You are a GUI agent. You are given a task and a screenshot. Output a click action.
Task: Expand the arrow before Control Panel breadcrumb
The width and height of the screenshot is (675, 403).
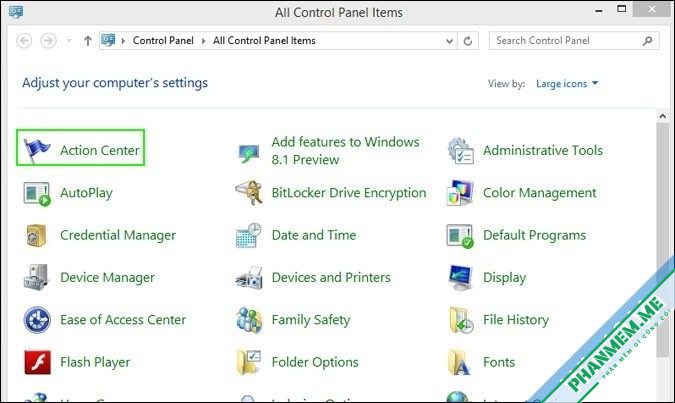point(123,41)
